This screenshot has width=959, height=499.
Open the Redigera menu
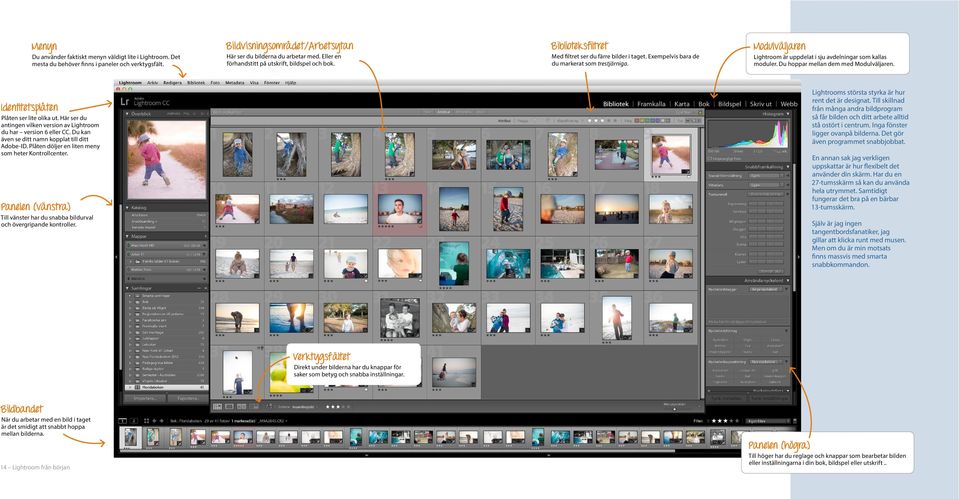pyautogui.click(x=172, y=83)
